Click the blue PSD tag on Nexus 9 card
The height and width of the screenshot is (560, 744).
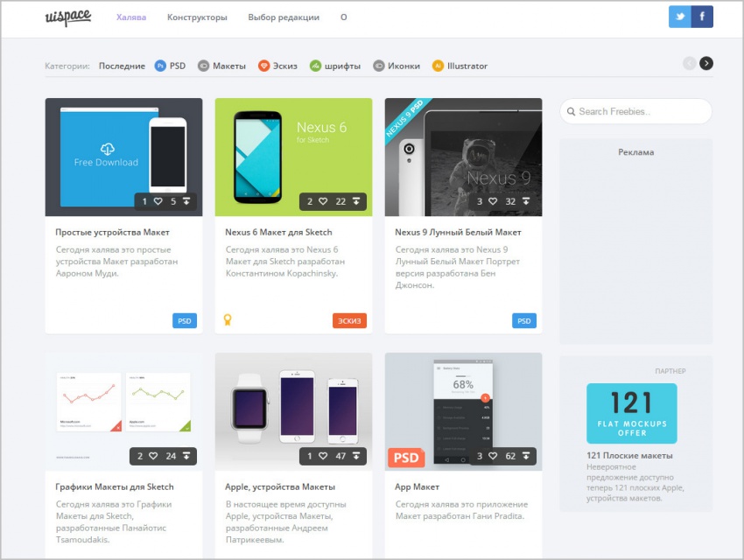pyautogui.click(x=523, y=320)
